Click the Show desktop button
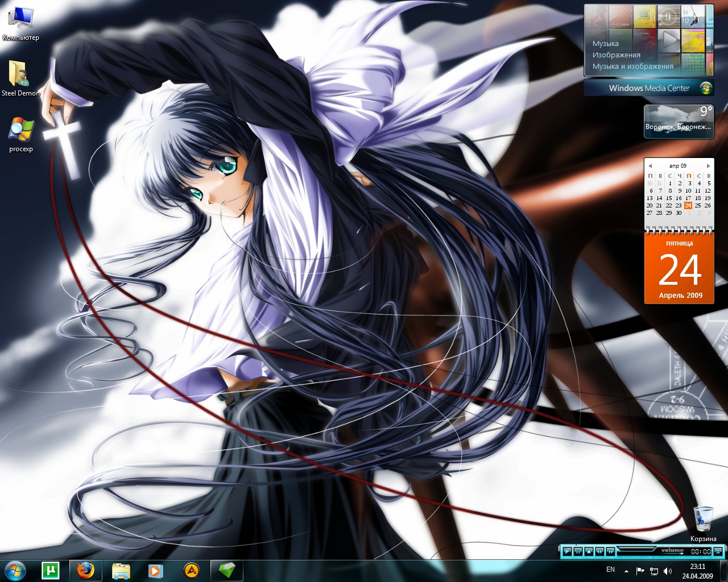Viewport: 728px width, 582px height. coord(723,571)
